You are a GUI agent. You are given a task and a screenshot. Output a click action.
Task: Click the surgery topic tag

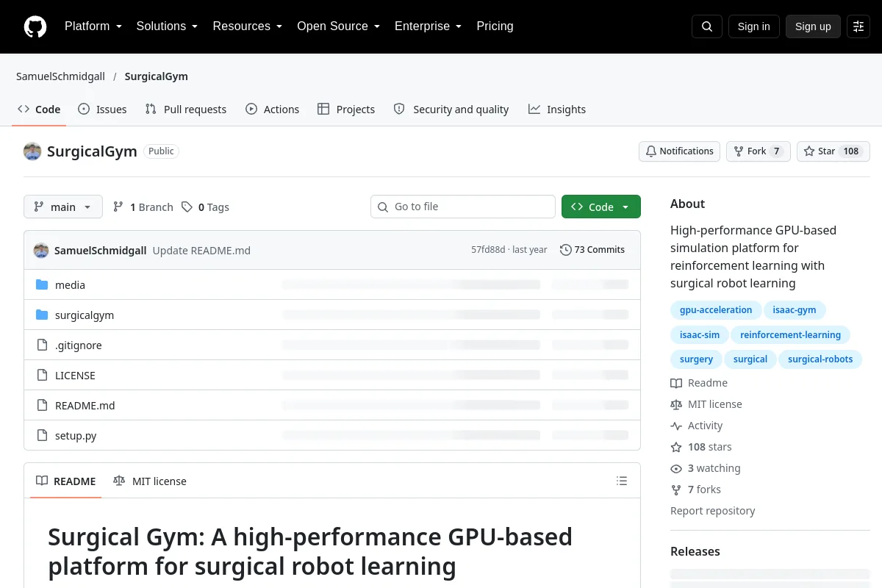coord(696,359)
